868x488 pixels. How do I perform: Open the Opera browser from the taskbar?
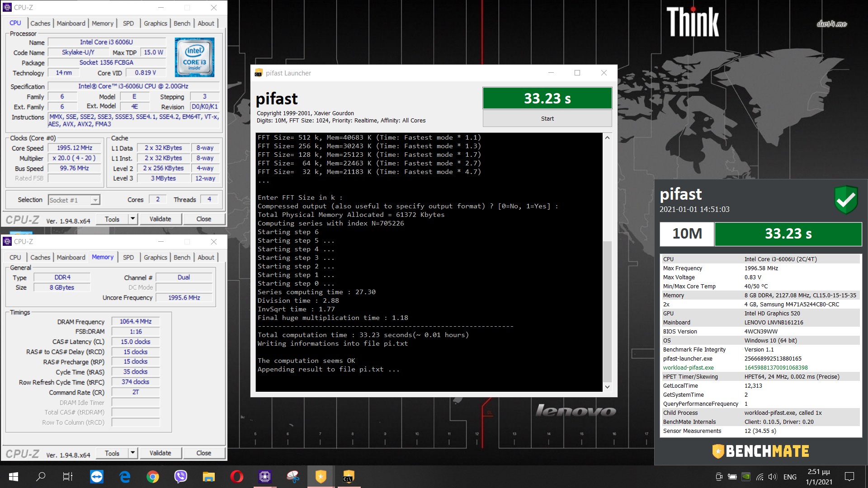pyautogui.click(x=236, y=477)
